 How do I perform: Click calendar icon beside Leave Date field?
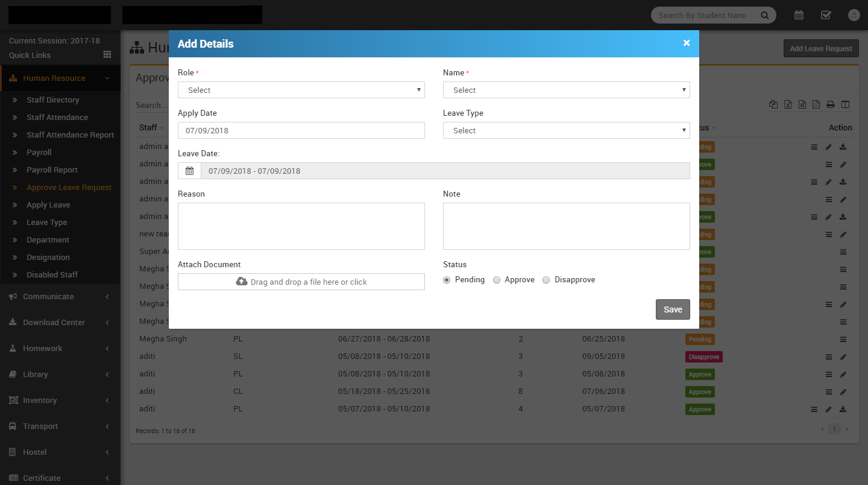click(x=189, y=171)
